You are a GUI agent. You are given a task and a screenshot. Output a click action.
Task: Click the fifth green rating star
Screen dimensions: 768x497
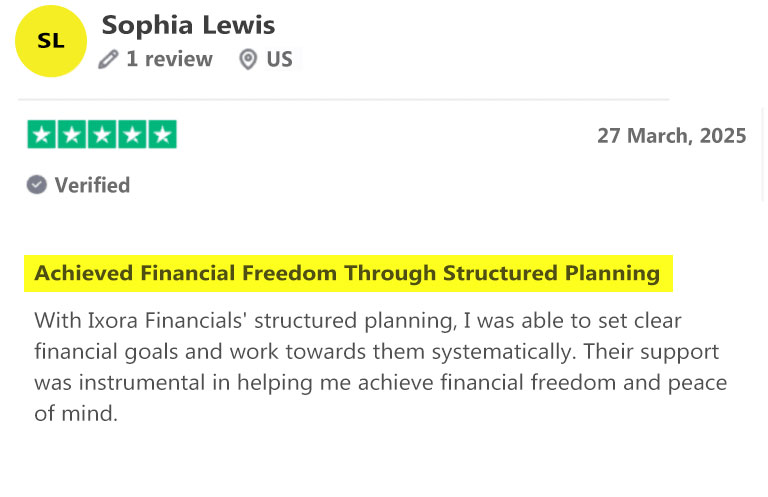pos(163,134)
